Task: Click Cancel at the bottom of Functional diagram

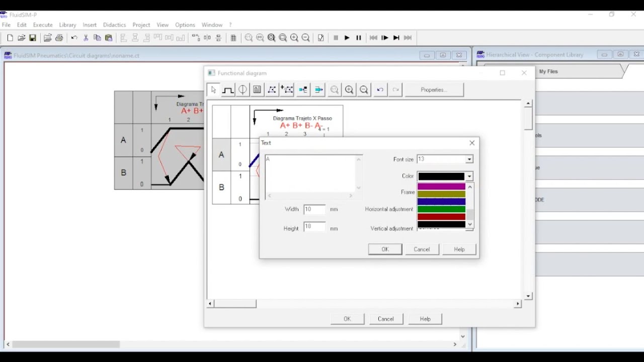Action: tap(386, 319)
